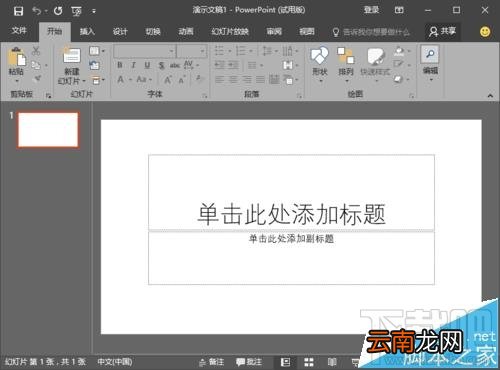
Task: Click the 新建幻灯片 new slide icon
Action: [72, 55]
